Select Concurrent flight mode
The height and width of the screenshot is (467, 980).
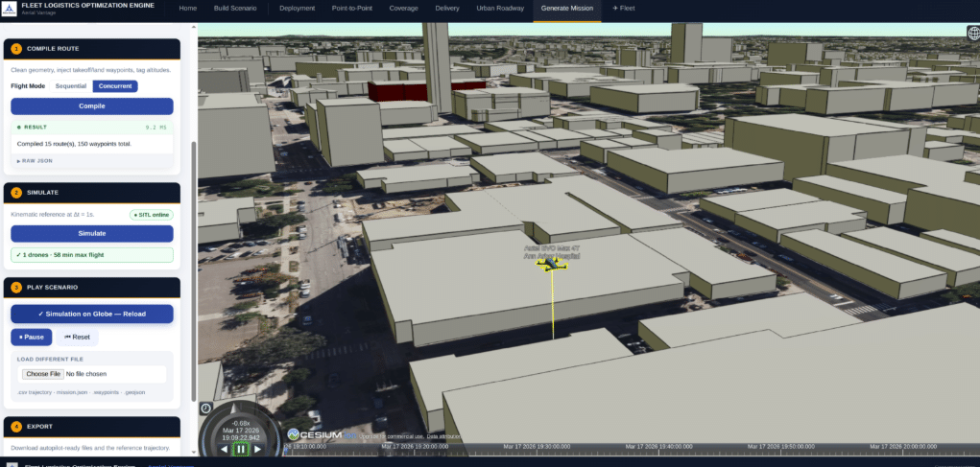(115, 86)
